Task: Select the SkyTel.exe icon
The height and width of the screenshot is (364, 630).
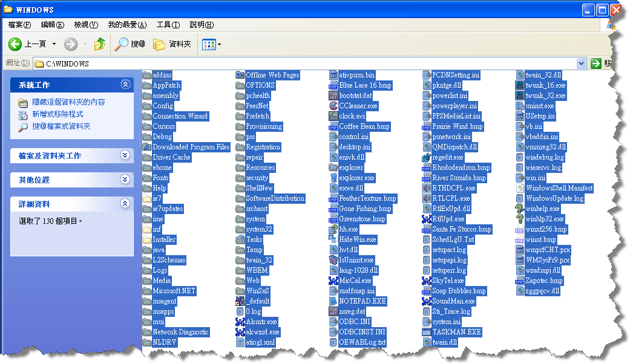Action: [x=427, y=281]
